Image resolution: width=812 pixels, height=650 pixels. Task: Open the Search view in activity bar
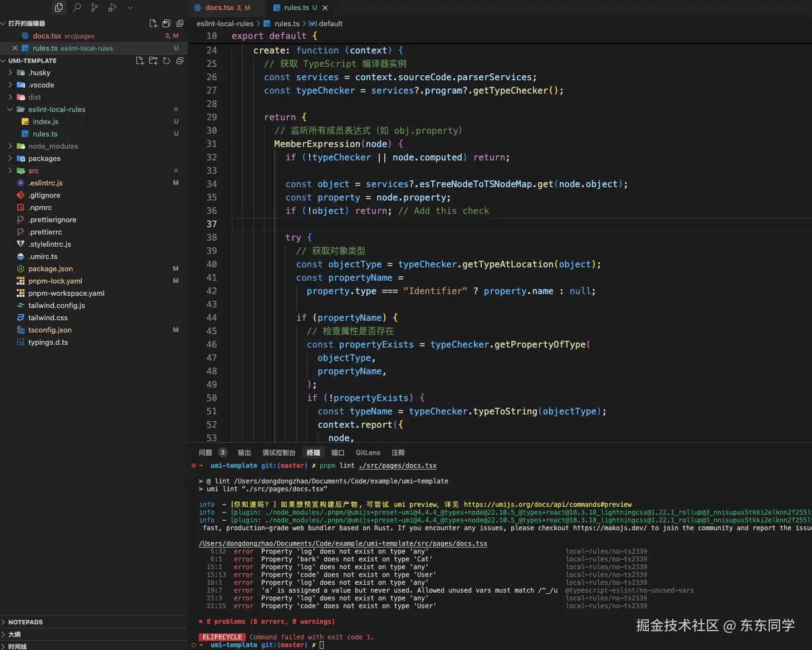77,8
